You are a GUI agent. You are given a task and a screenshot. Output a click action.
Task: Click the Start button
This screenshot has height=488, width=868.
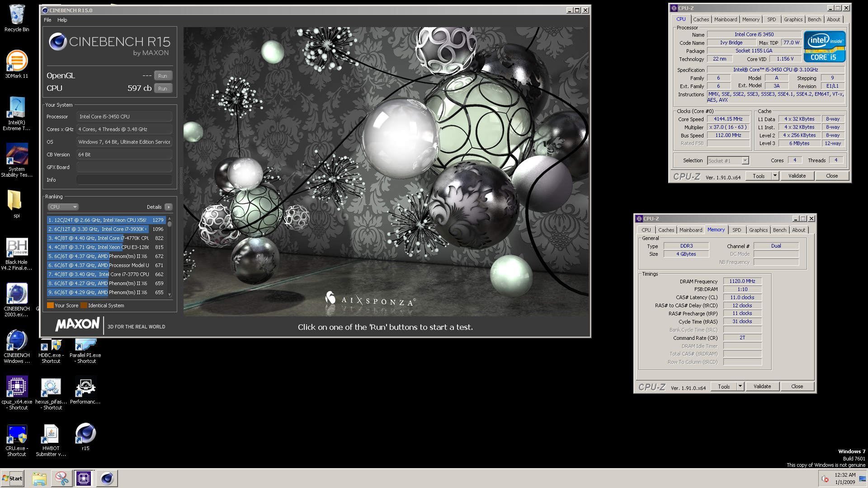pos(13,479)
